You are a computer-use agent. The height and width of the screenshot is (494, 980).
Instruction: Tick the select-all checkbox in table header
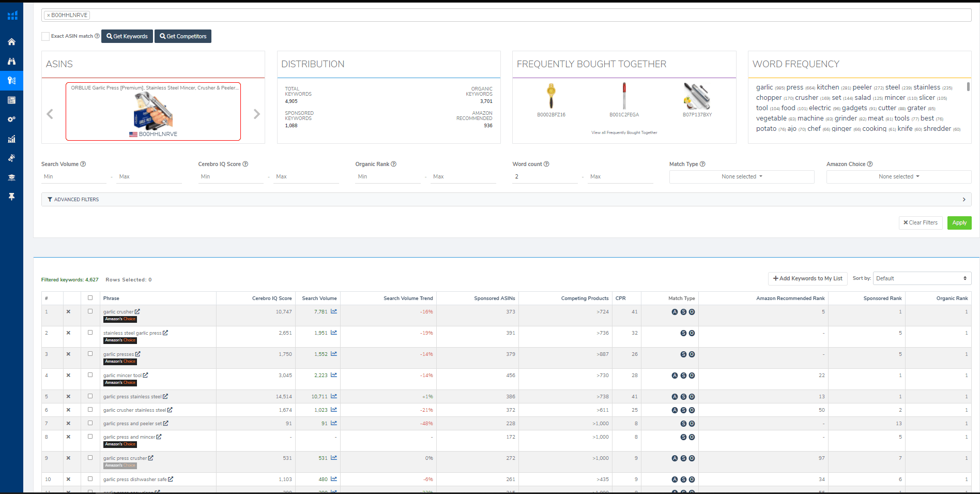(x=90, y=298)
